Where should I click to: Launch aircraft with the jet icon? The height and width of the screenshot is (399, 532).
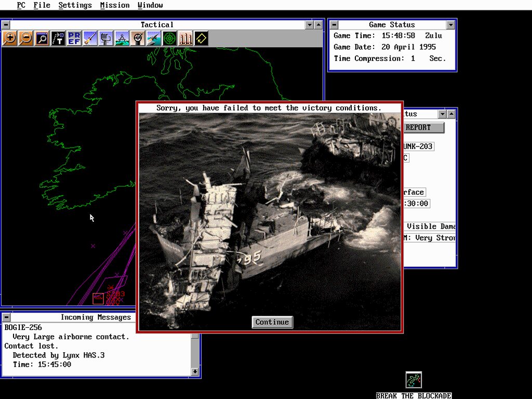(x=153, y=38)
